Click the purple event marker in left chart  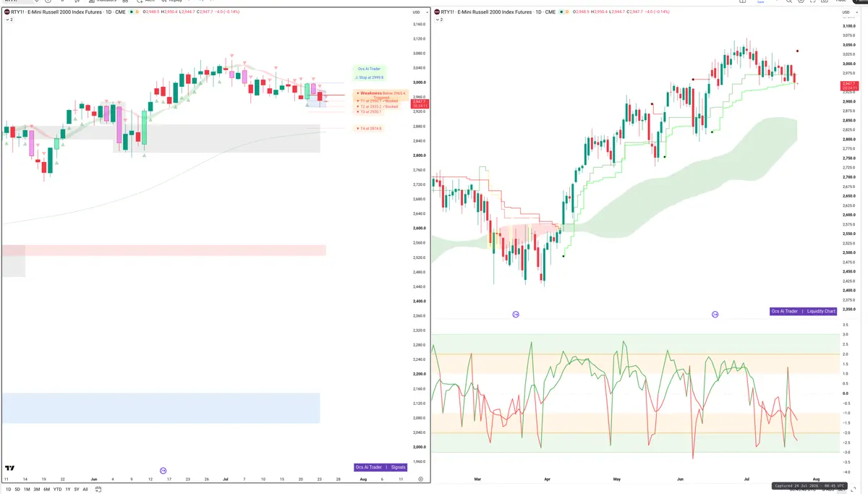coord(163,470)
